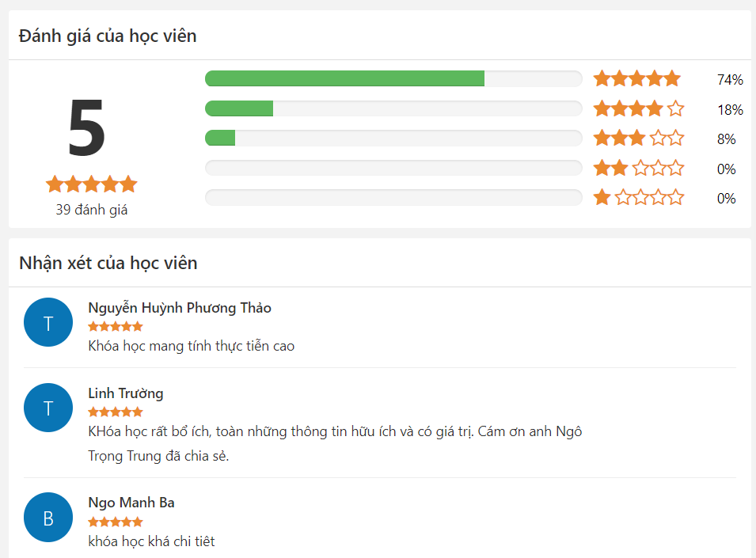756x558 pixels.
Task: Click the one-star rating row icon
Action: 638,197
